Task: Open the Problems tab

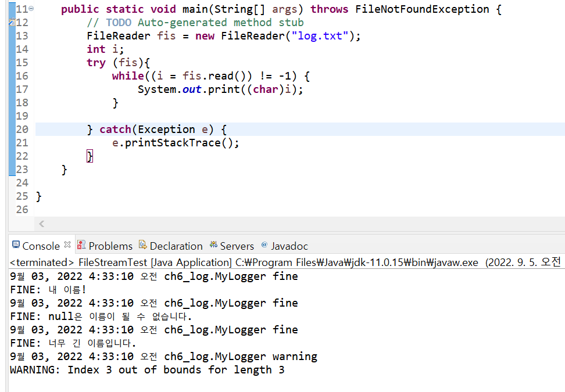Action: 110,246
